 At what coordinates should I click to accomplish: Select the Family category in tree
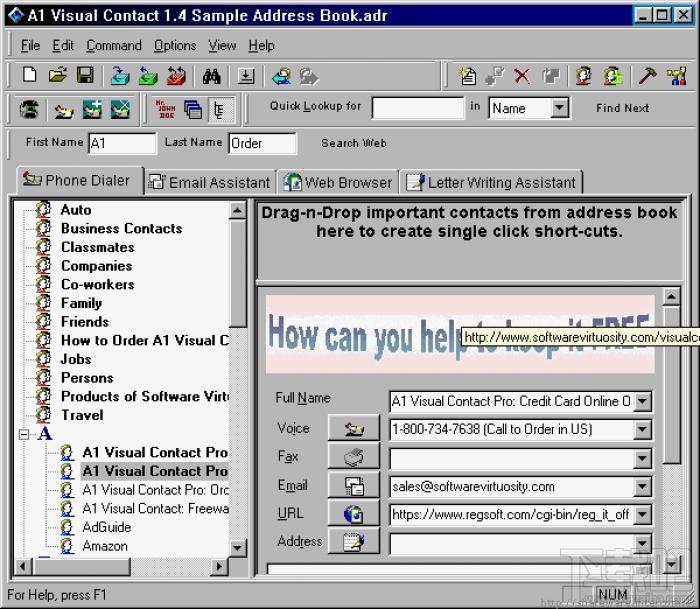click(81, 303)
